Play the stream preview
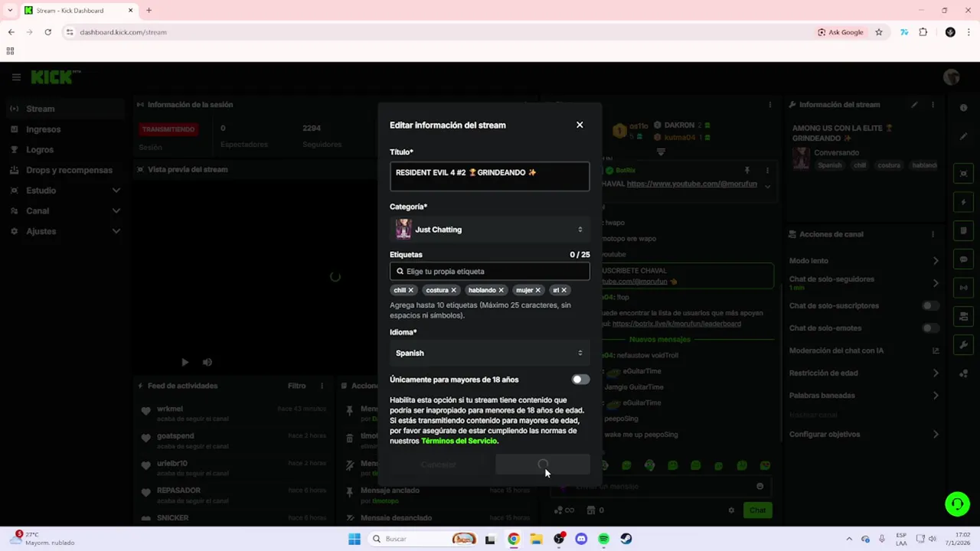 pos(185,362)
